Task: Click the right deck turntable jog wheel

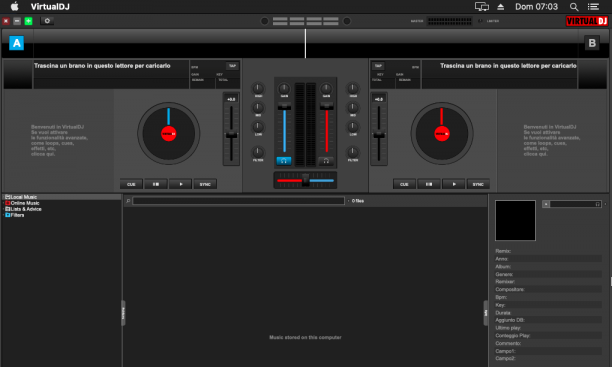Action: (x=442, y=134)
